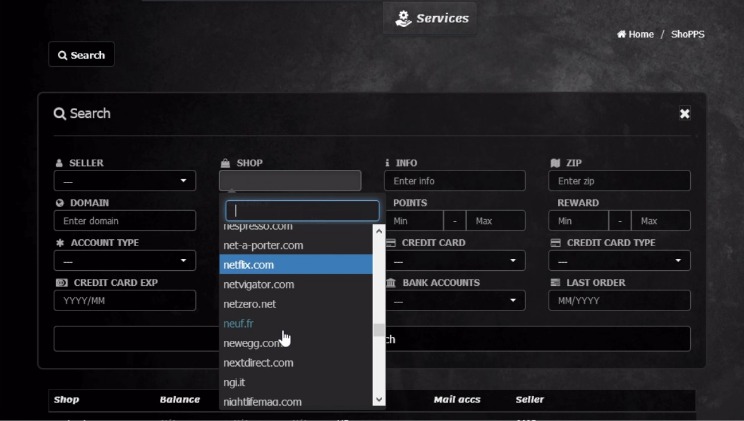The width and height of the screenshot is (744, 421).
Task: Click the magnifier icon in the Search panel header
Action: 60,114
